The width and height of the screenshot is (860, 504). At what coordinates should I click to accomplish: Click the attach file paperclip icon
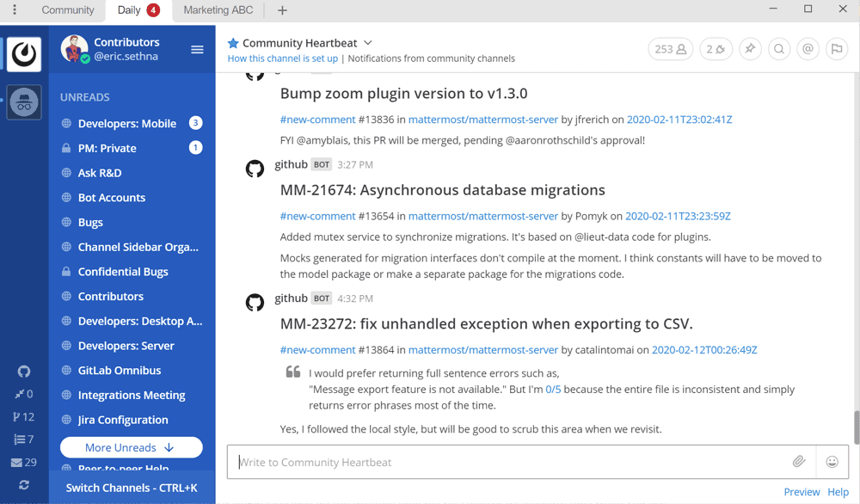click(x=799, y=462)
